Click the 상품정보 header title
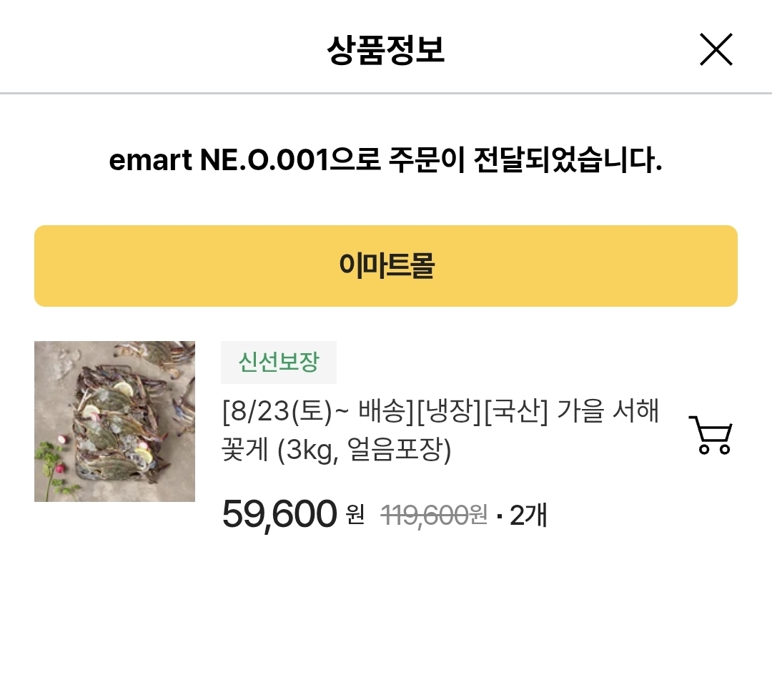772x700 pixels. 386,50
